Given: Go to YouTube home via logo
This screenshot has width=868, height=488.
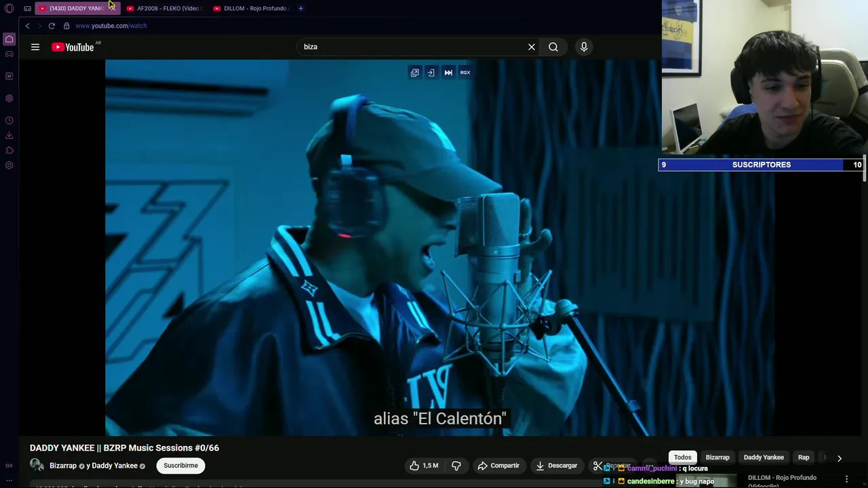Looking at the screenshot, I should click(x=73, y=47).
